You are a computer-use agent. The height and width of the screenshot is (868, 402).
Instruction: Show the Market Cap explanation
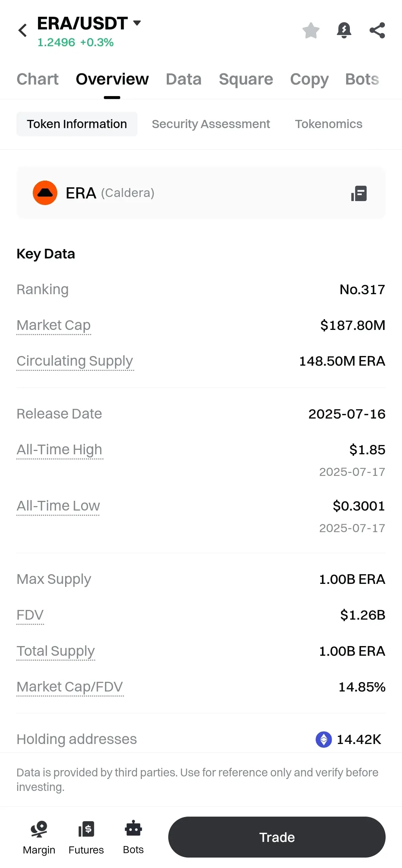(54, 325)
